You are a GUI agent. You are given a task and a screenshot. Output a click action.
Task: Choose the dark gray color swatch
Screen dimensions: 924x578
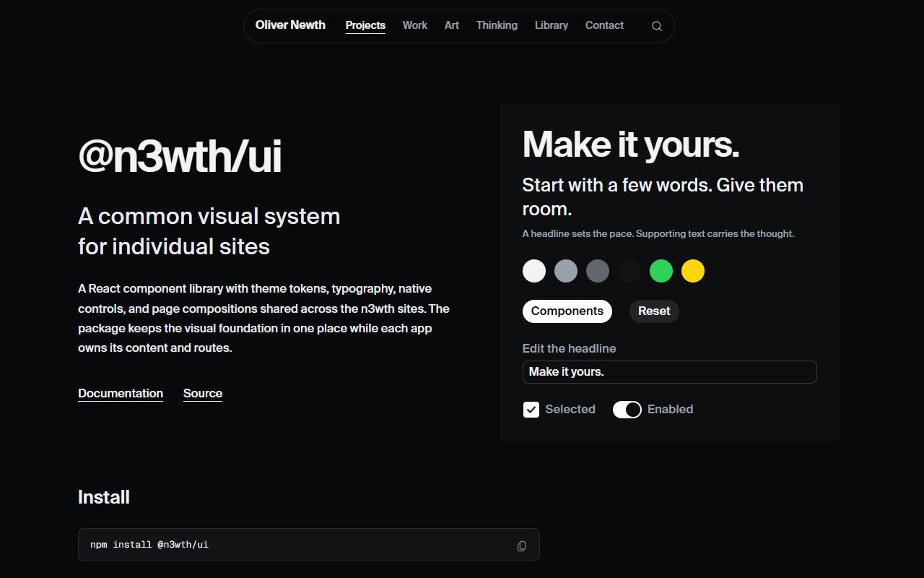click(598, 271)
